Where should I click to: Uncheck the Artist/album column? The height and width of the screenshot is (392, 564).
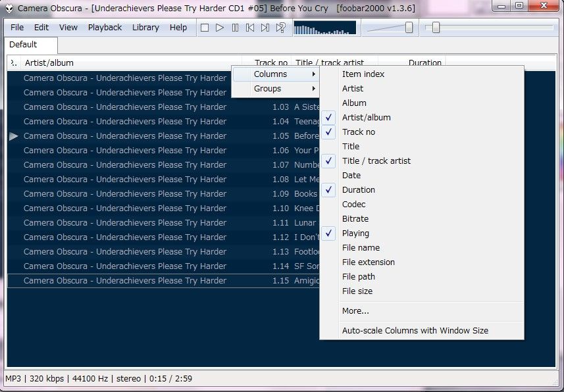(x=422, y=117)
